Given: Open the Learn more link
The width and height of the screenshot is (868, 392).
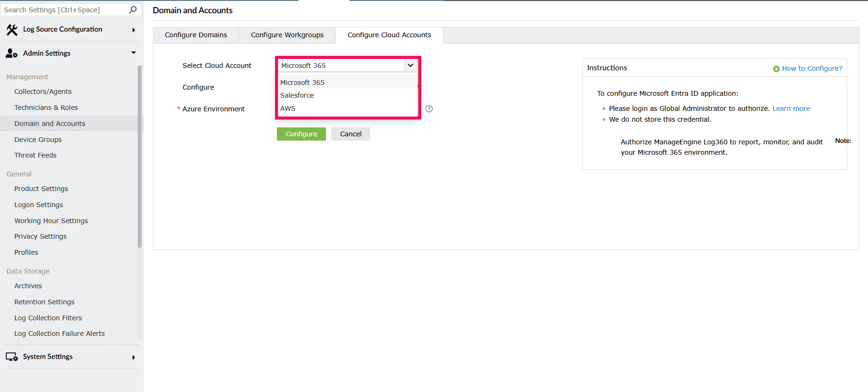Looking at the screenshot, I should click(x=791, y=108).
